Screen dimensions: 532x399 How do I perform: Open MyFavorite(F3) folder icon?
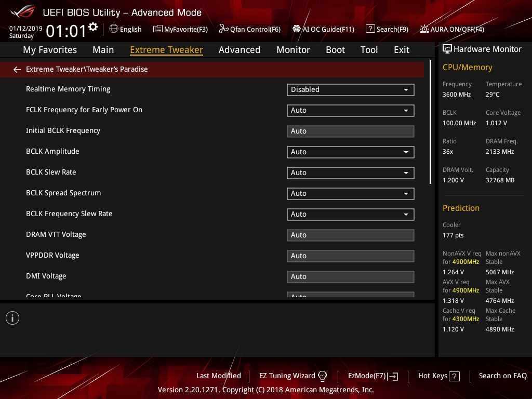[x=158, y=29]
